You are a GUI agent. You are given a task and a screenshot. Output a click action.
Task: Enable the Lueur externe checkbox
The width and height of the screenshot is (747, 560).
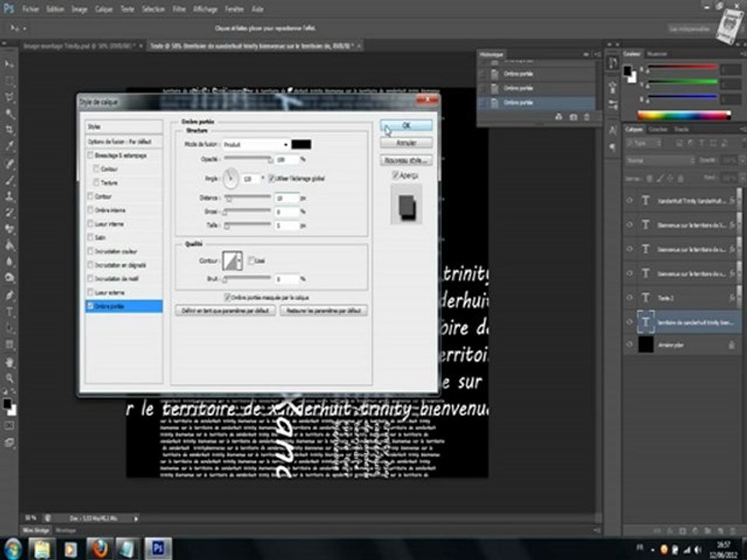click(90, 292)
